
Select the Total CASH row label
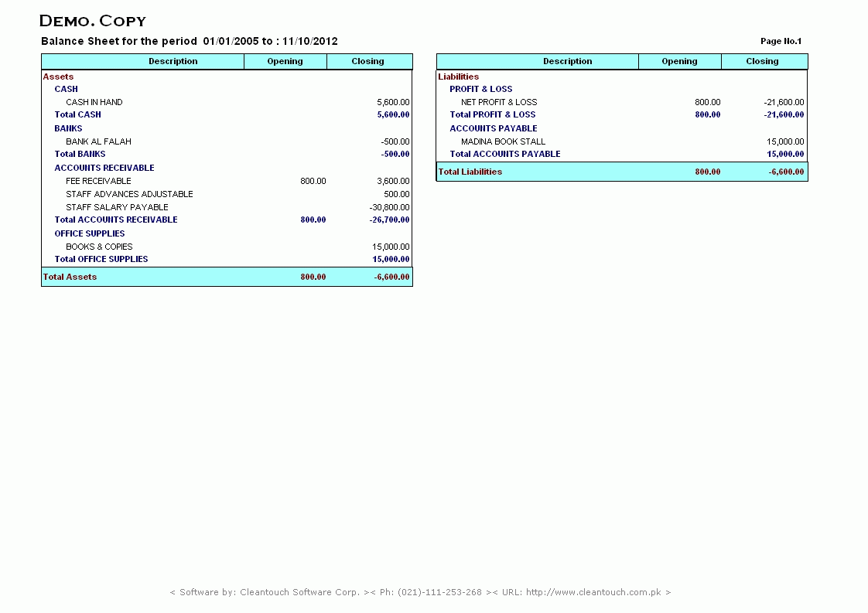coord(77,114)
